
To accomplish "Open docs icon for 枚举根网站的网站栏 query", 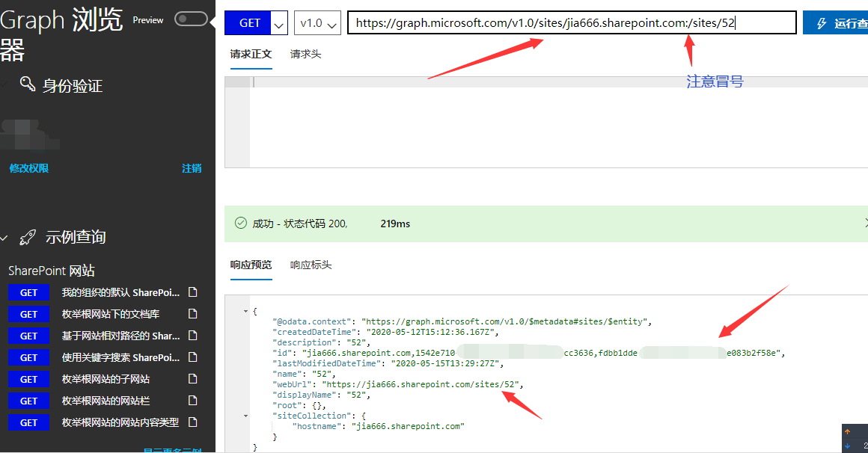I will pyautogui.click(x=192, y=401).
